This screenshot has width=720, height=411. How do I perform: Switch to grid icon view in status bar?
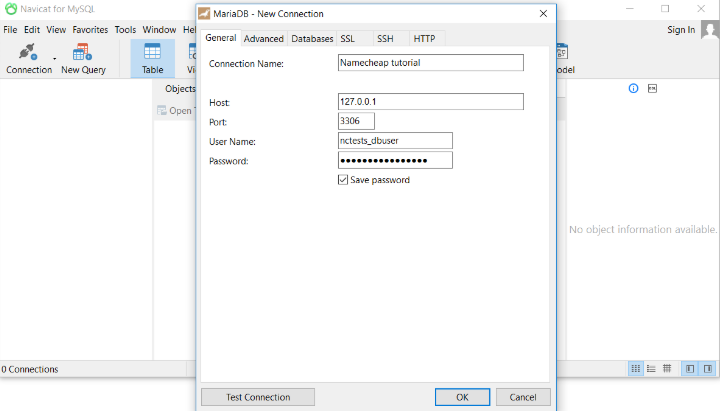[x=636, y=369]
